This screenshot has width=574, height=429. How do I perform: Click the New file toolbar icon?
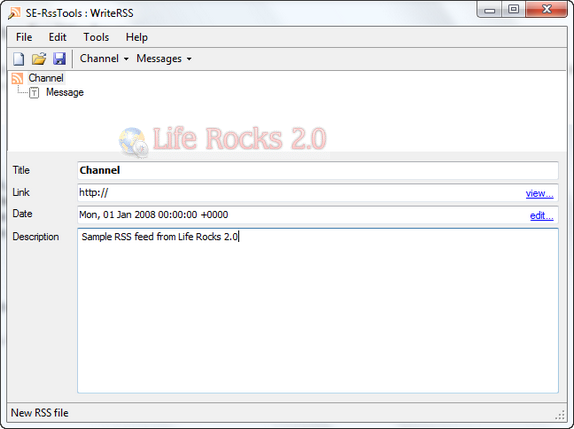pos(19,59)
